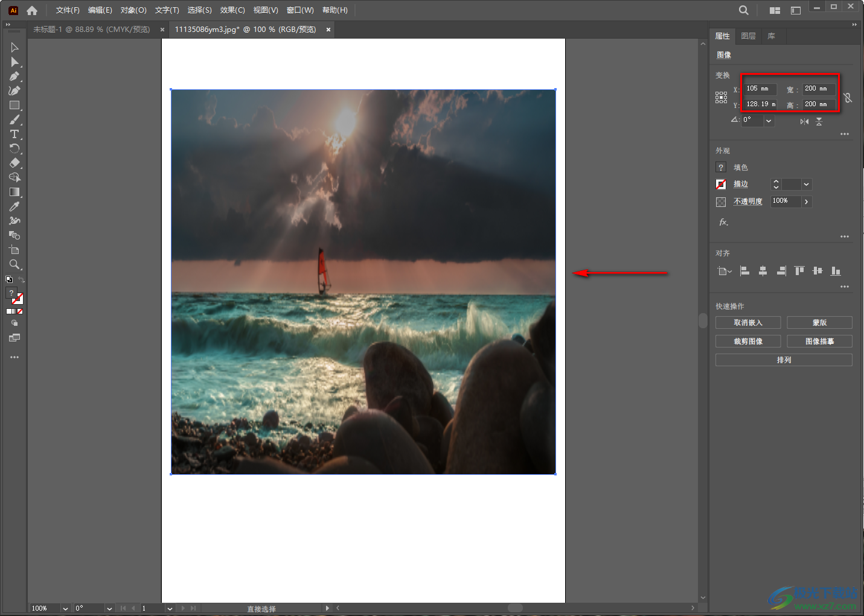Open the 描边 stroke panel link
The width and height of the screenshot is (864, 616).
click(x=741, y=184)
